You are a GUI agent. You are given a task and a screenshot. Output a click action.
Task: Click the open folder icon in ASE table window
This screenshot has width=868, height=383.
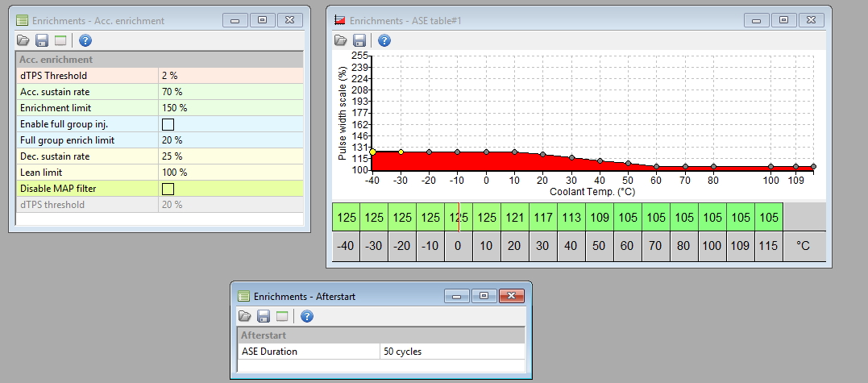pos(341,40)
